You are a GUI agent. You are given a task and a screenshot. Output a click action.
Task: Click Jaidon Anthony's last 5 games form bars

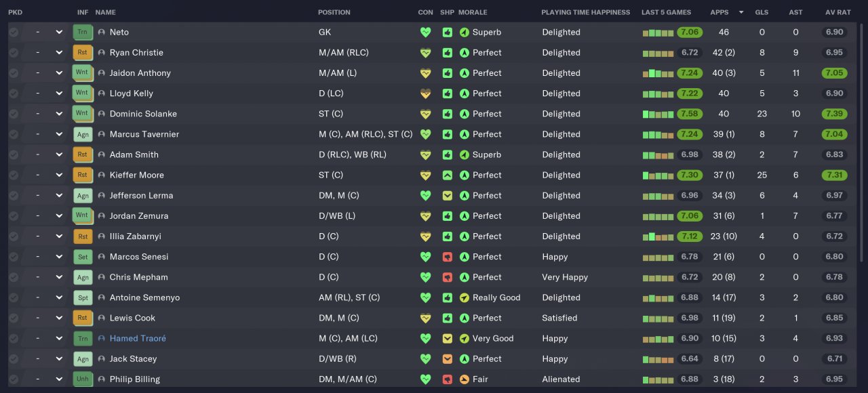click(658, 73)
